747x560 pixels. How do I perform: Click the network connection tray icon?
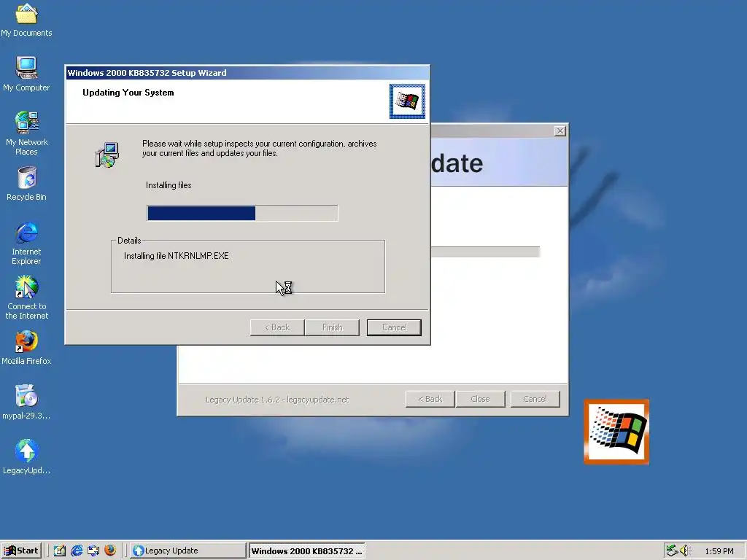(x=672, y=551)
